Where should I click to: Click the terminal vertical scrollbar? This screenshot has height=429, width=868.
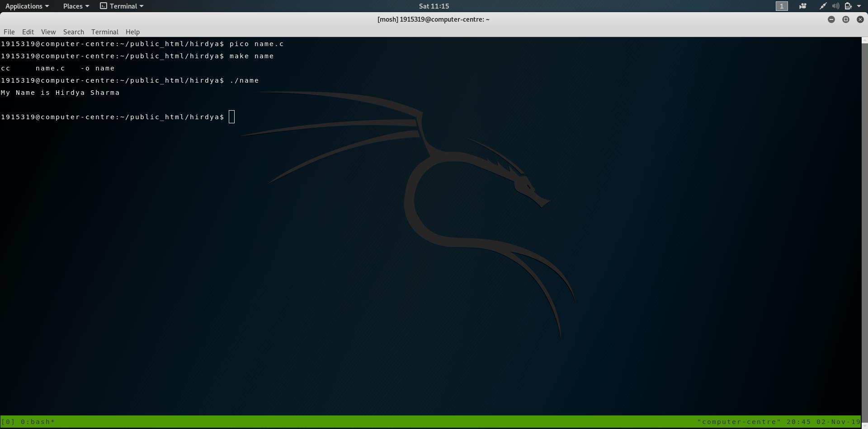(x=864, y=233)
